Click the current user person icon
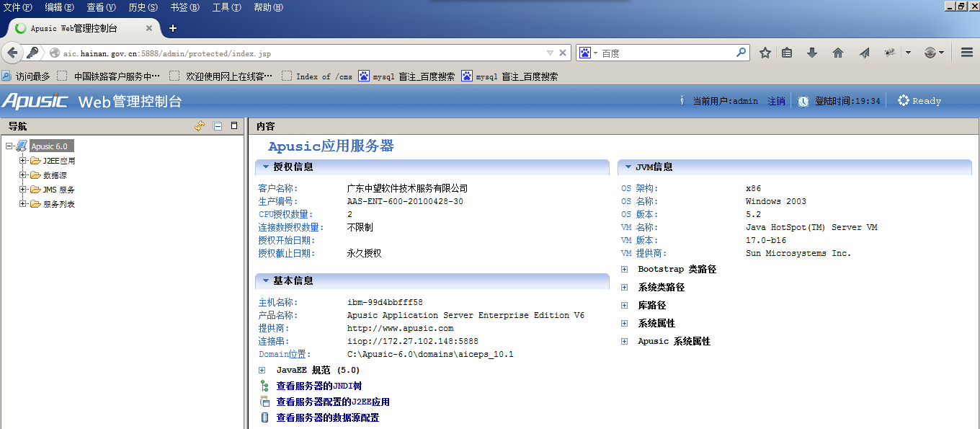Image resolution: width=980 pixels, height=429 pixels. click(682, 101)
